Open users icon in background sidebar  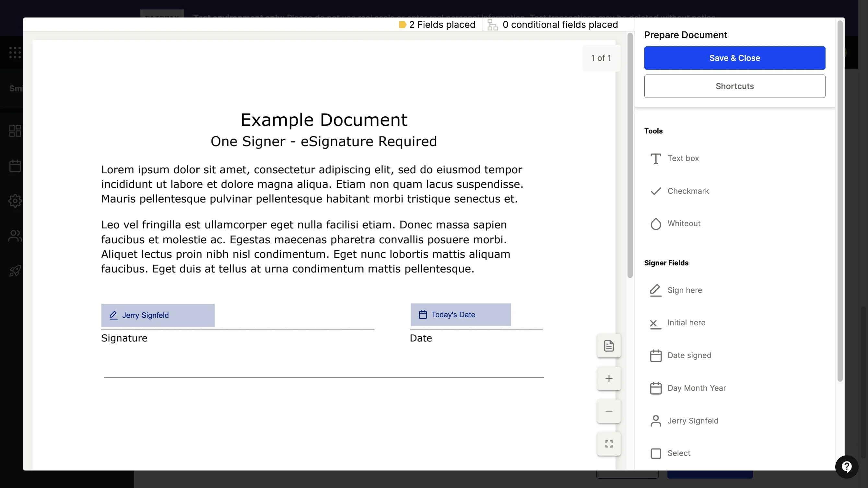click(x=15, y=236)
